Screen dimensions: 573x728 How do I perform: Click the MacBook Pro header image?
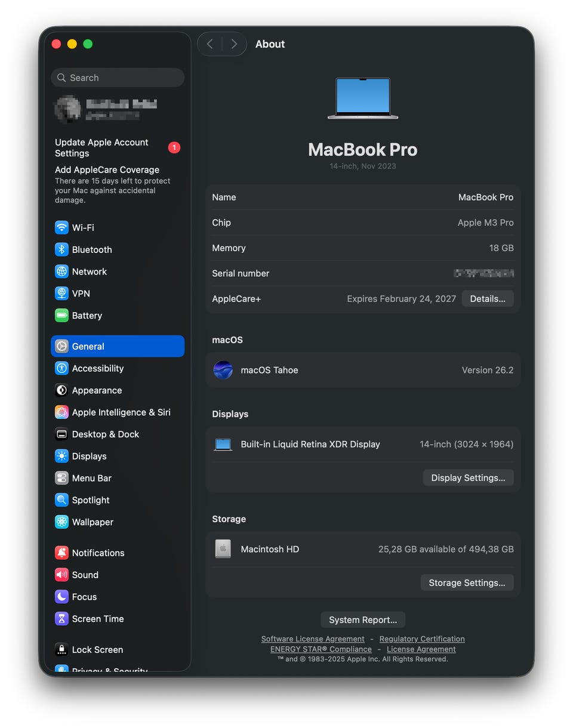[363, 98]
